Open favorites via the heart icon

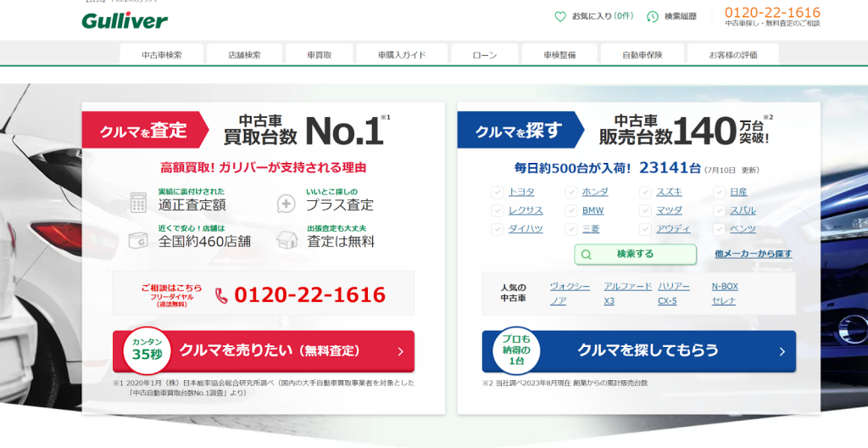point(559,16)
